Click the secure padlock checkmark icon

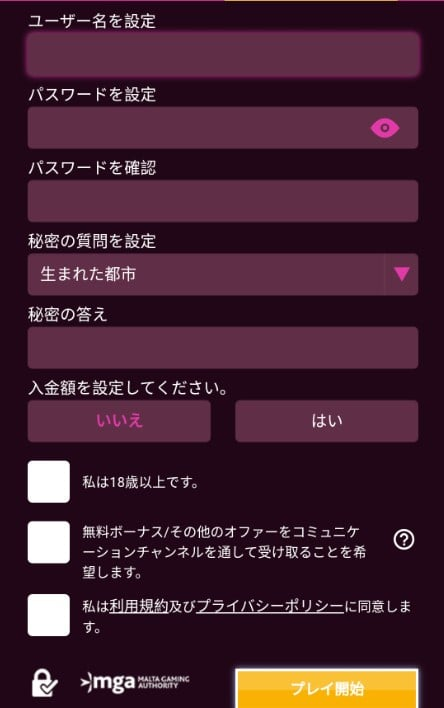[44, 683]
